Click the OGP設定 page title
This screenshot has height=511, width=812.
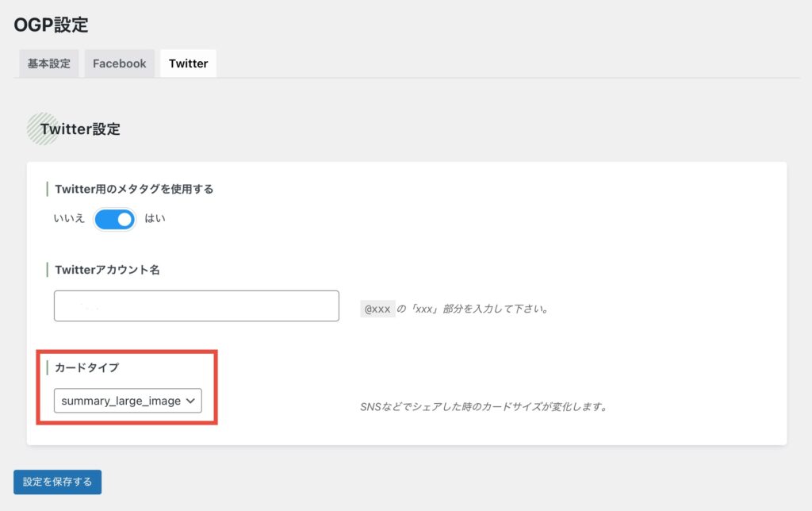click(51, 25)
